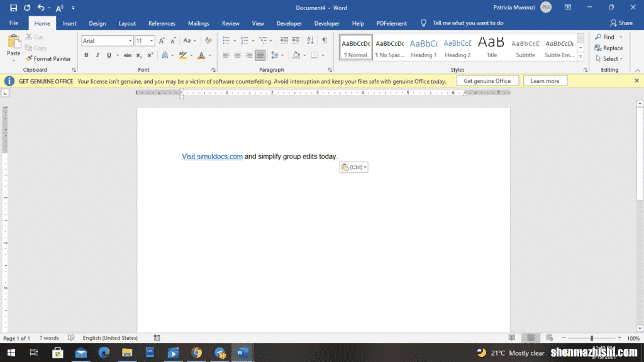Open the File tab
The width and height of the screenshot is (644, 362).
[14, 23]
